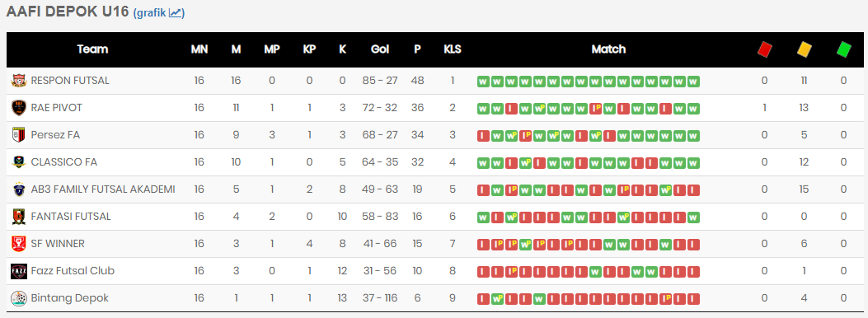Open the RESPON FUTSAL team name
This screenshot has width=868, height=318.
70,81
